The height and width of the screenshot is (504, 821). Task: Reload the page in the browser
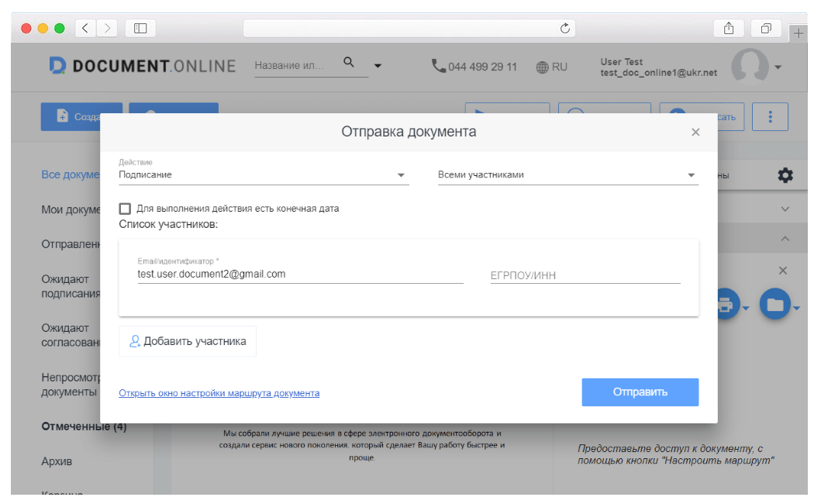coord(565,29)
